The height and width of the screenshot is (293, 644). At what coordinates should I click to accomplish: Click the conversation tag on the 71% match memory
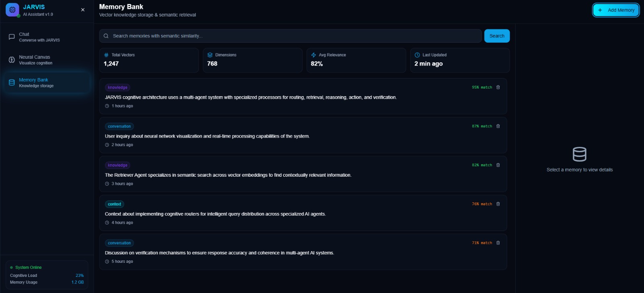click(119, 243)
